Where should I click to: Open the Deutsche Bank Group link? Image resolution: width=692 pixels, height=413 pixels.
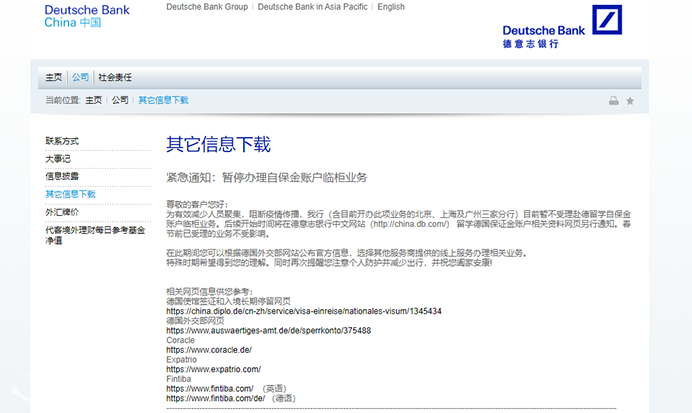click(207, 7)
